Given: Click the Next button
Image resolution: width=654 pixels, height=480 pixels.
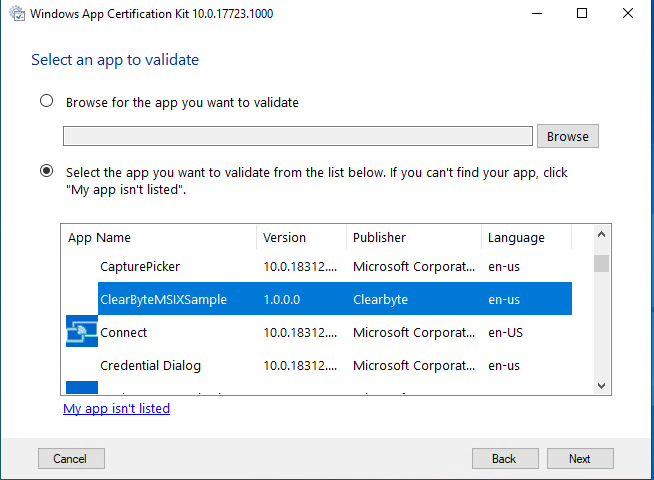Looking at the screenshot, I should [580, 458].
